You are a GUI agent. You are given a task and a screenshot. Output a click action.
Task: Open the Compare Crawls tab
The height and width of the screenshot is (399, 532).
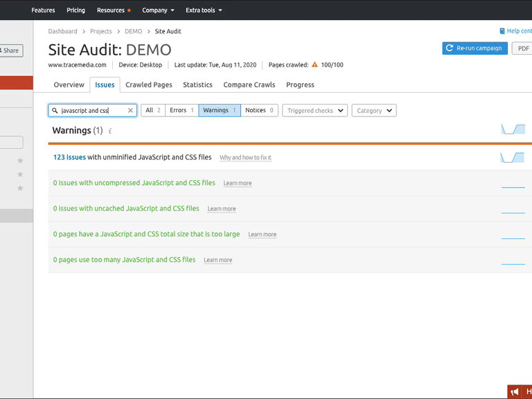249,85
